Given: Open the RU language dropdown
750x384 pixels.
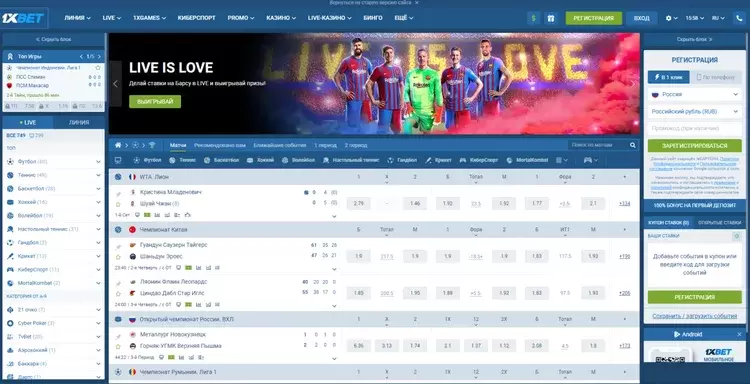Looking at the screenshot, I should tap(718, 18).
